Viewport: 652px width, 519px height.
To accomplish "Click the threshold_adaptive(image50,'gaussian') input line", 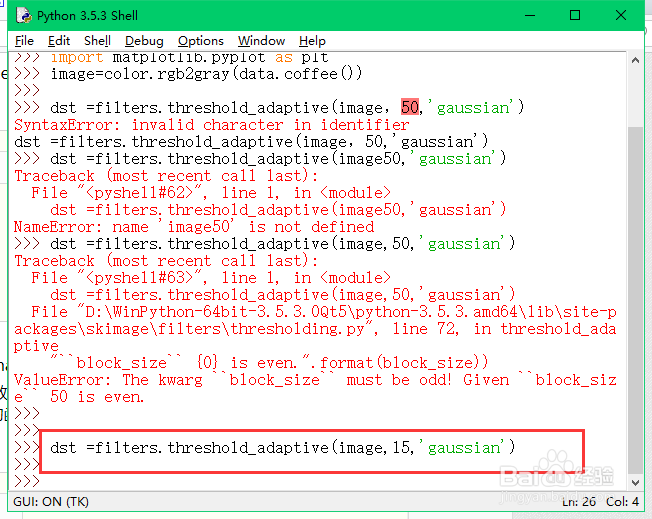I will point(278,158).
